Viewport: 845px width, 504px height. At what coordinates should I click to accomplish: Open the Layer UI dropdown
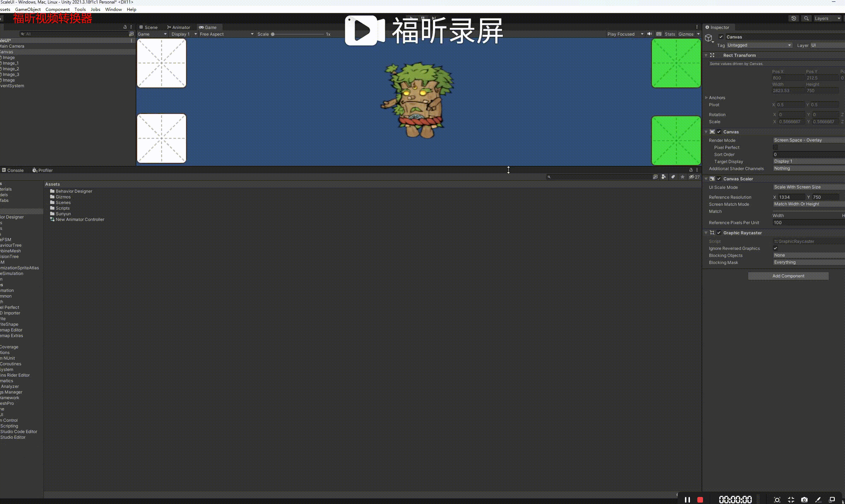(827, 45)
